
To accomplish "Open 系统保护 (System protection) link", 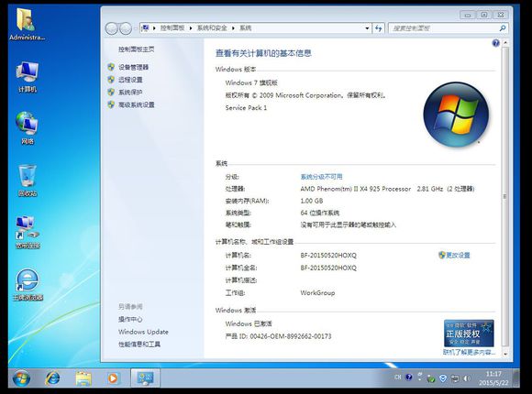I will [x=130, y=93].
